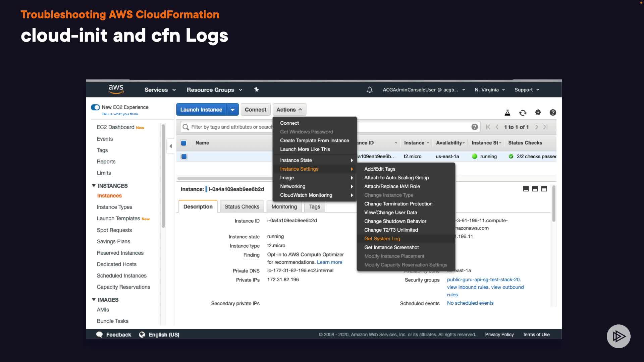
Task: Collapse the INSTANCES sidebar section
Action: 94,186
